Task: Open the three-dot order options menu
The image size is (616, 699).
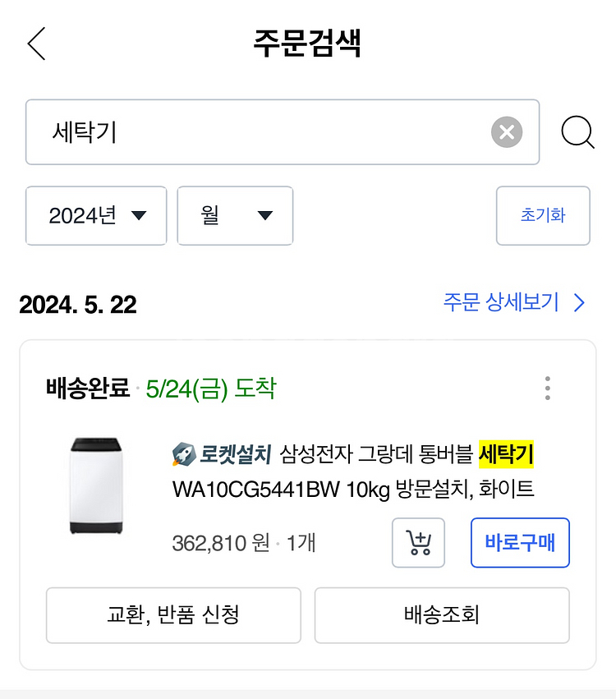Action: point(548,388)
